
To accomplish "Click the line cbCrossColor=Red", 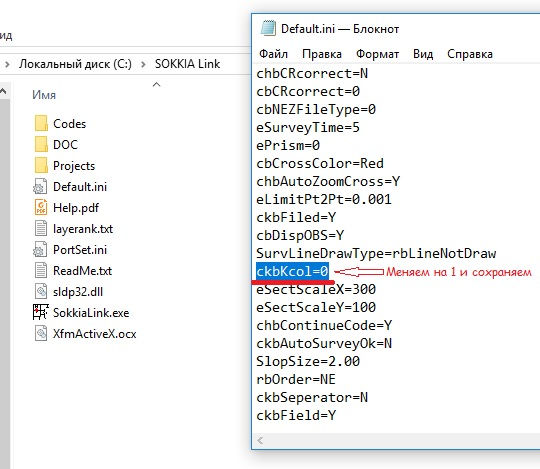I will coord(320,163).
